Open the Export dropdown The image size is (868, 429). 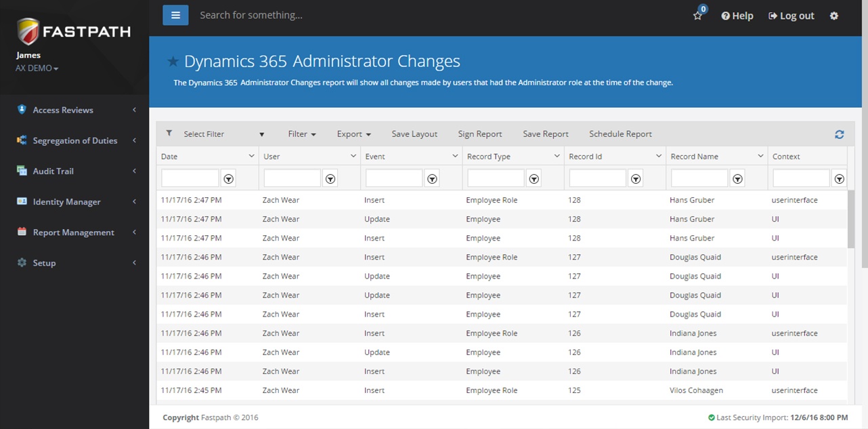click(x=354, y=134)
